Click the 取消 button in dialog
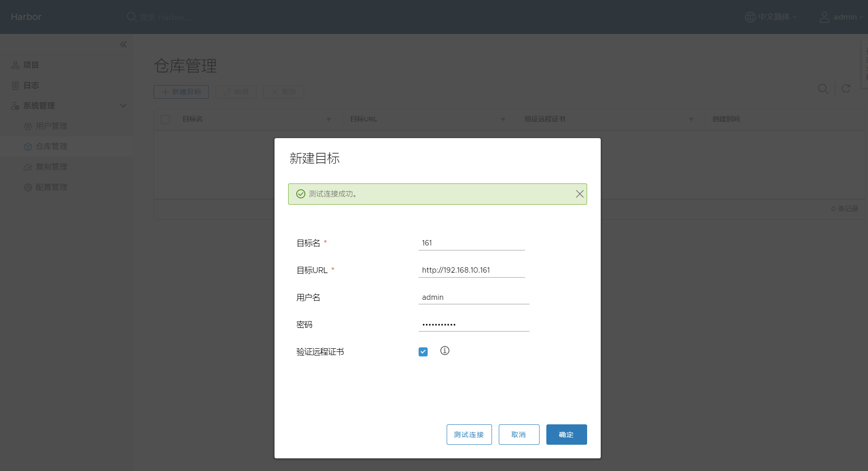 pos(519,434)
